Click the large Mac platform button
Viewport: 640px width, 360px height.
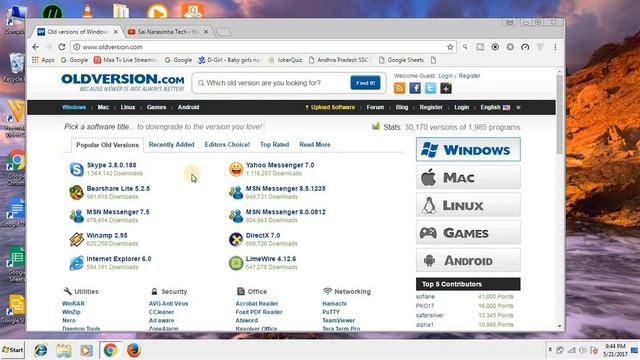coord(468,177)
